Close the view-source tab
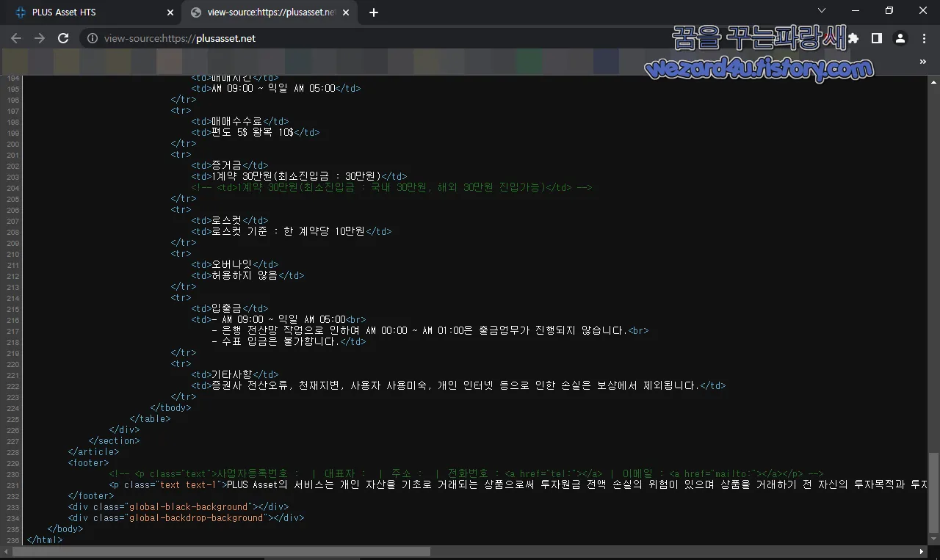The height and width of the screenshot is (560, 940). [x=345, y=12]
